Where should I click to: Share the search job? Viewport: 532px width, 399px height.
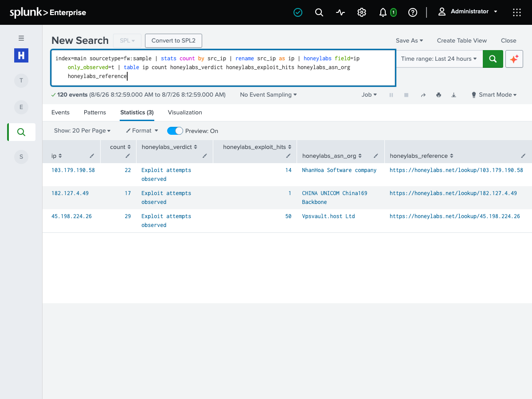pyautogui.click(x=423, y=95)
